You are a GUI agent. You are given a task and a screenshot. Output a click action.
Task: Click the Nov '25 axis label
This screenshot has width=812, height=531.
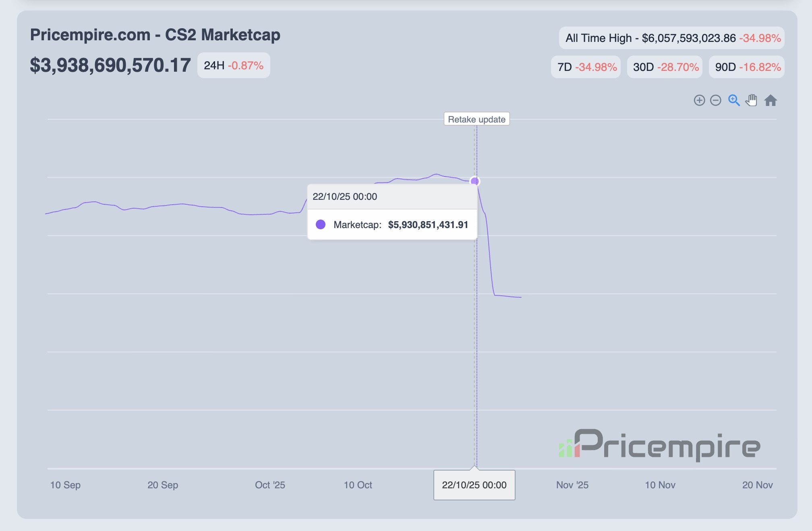(x=572, y=485)
